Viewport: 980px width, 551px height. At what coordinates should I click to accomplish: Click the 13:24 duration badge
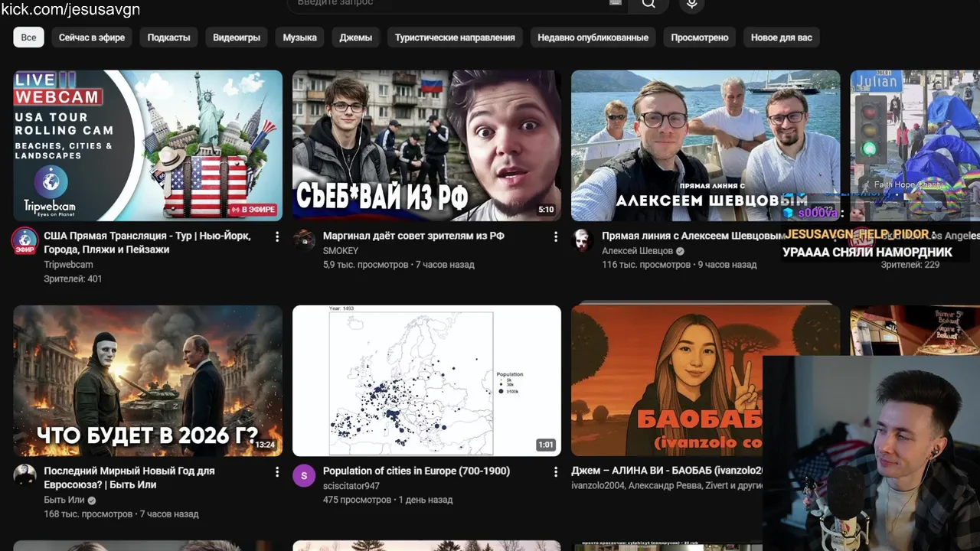pos(265,445)
